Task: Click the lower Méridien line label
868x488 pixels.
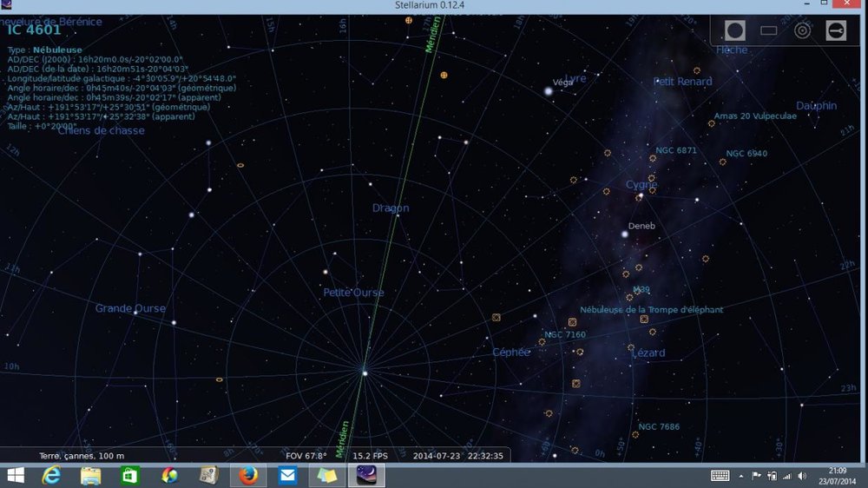Action: (342, 439)
